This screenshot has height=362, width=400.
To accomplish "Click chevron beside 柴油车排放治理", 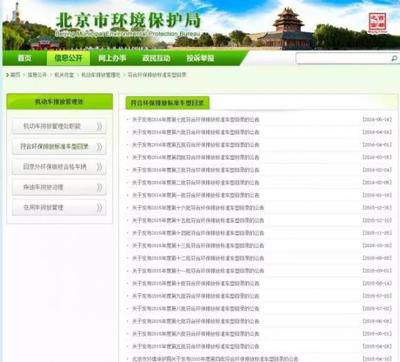I will 99,187.
